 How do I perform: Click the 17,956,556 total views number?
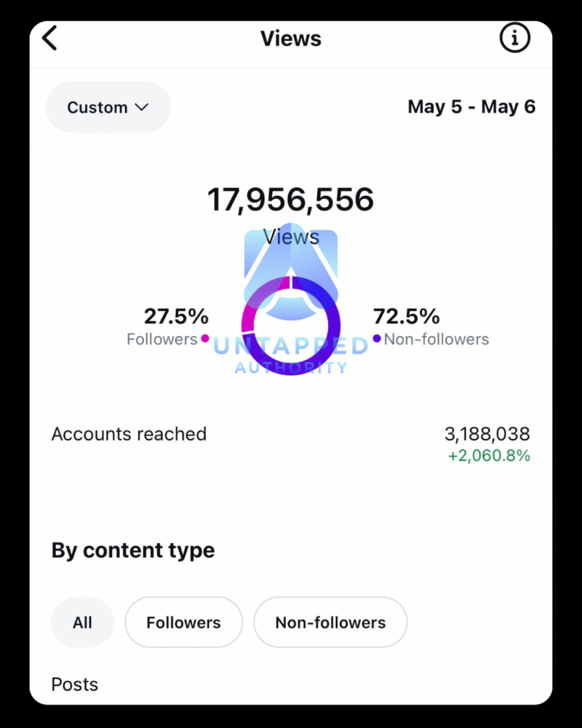point(290,199)
